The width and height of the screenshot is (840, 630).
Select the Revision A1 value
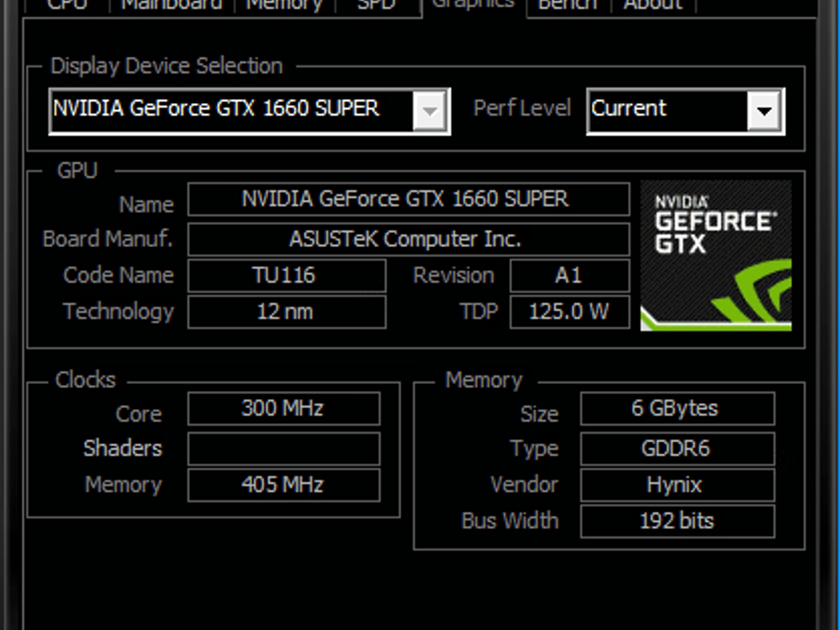[570, 276]
